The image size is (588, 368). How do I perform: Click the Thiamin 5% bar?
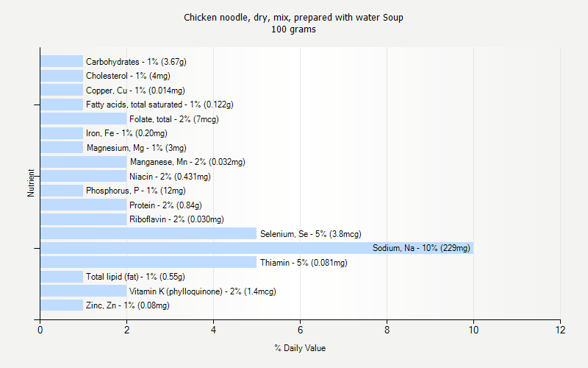[148, 263]
